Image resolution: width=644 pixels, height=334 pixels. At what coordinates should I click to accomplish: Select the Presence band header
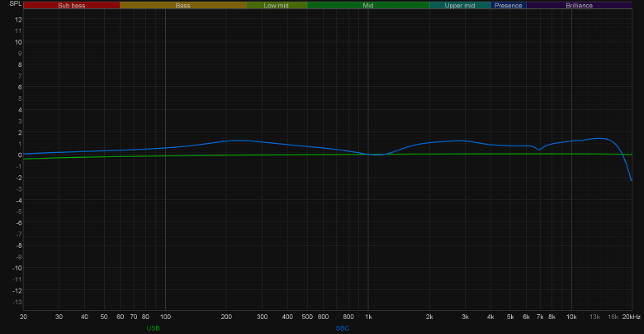(x=509, y=5)
